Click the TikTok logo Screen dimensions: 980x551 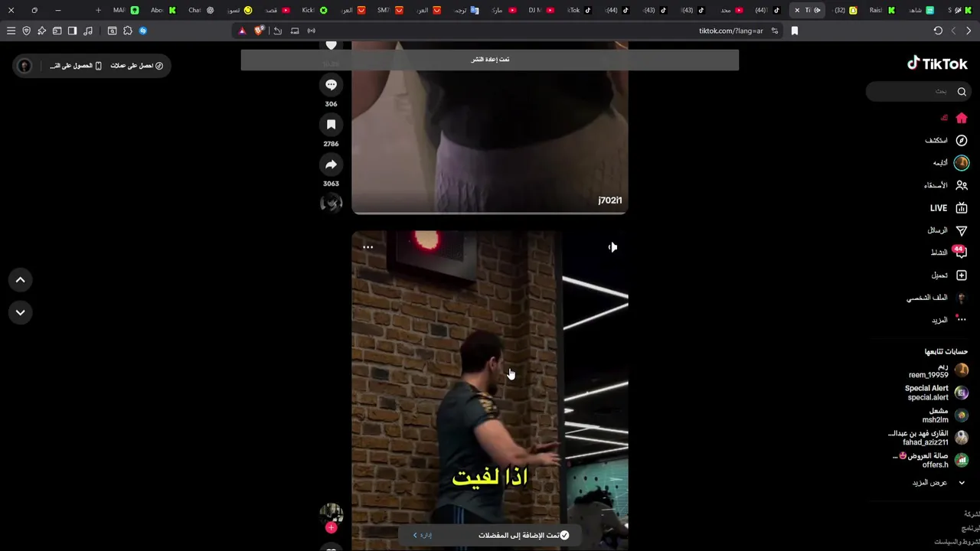point(937,64)
